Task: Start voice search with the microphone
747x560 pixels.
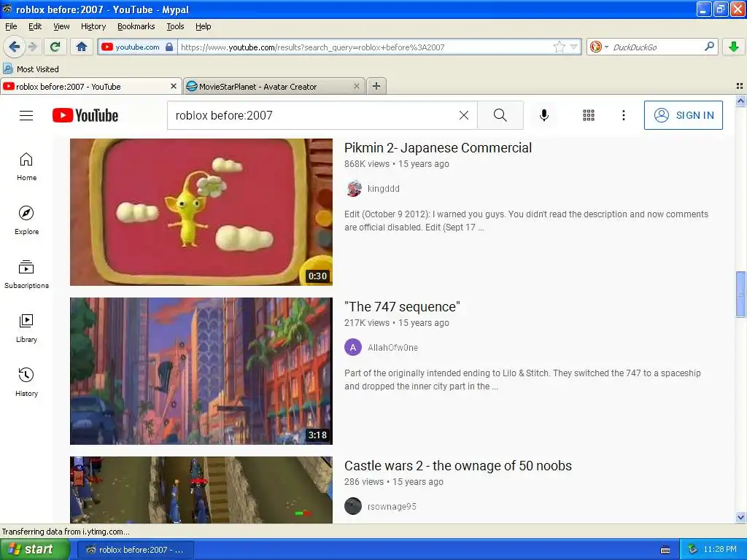Action: click(544, 115)
